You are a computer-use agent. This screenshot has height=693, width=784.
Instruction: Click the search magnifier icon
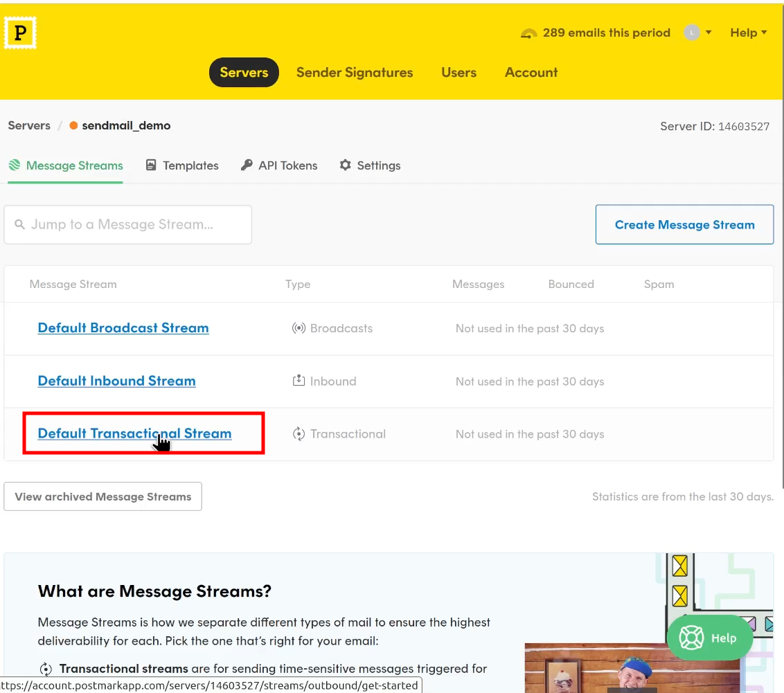[19, 224]
